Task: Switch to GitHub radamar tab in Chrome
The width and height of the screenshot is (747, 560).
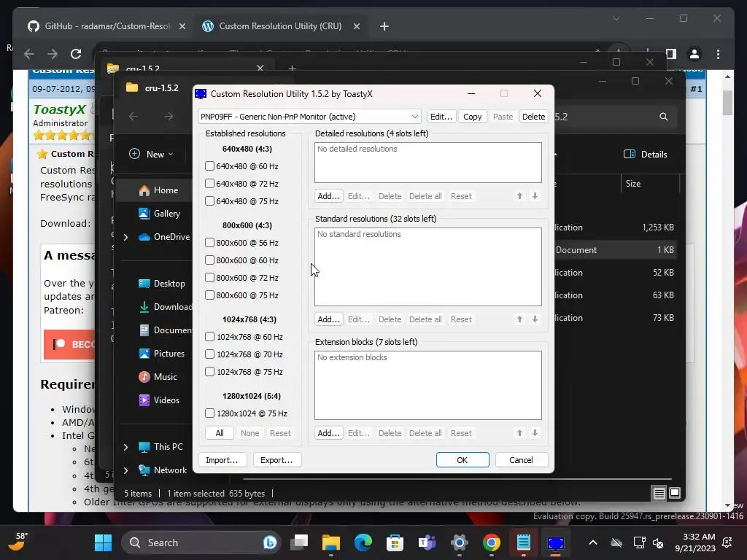Action: [106, 26]
